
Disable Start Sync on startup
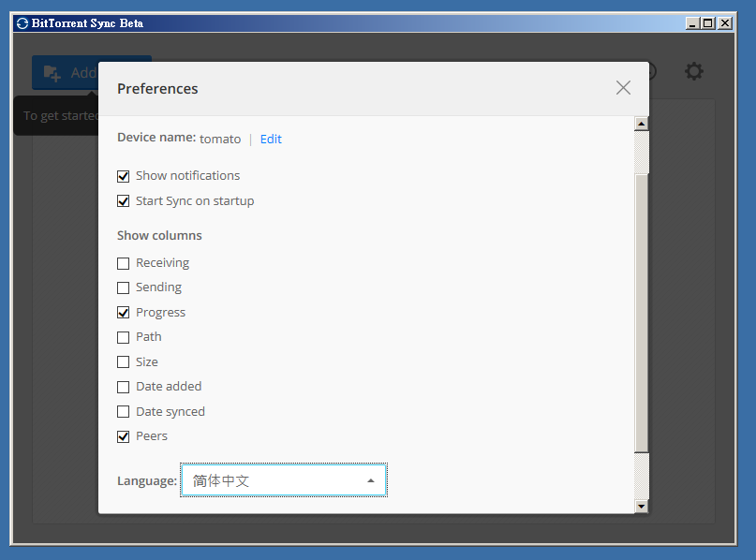123,201
